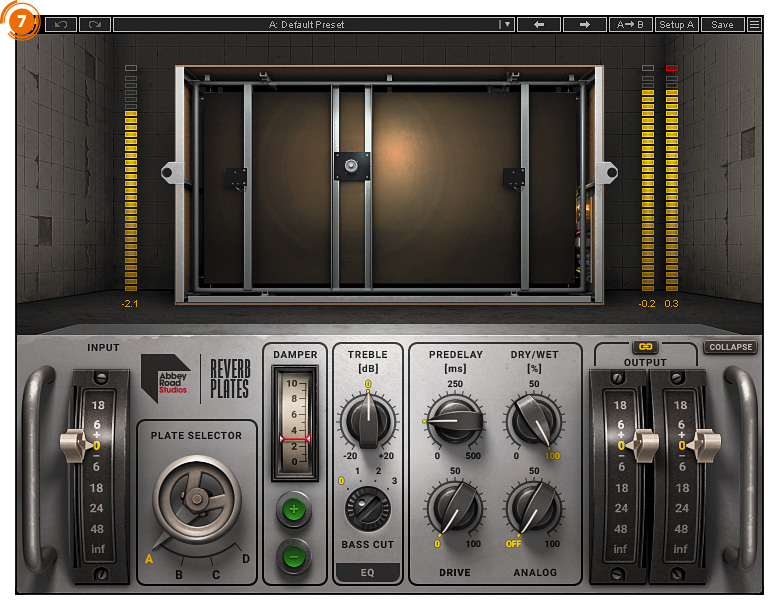Viewport: 779px width, 610px height.
Task: Click the input meter peak value -2.1
Action: (130, 304)
